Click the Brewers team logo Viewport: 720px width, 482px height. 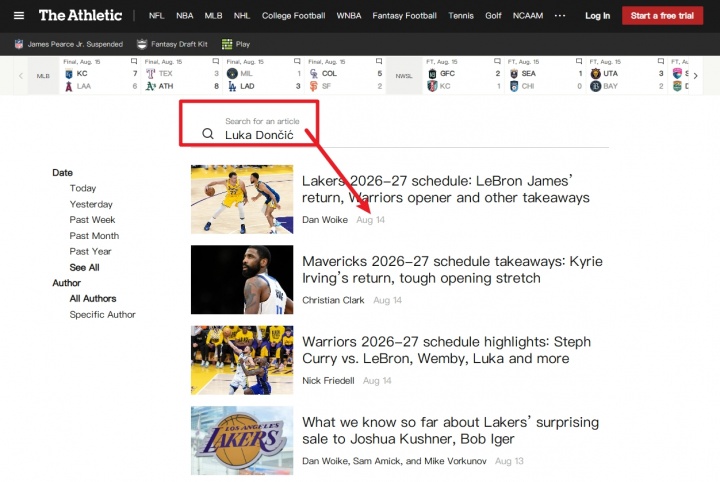coord(232,73)
